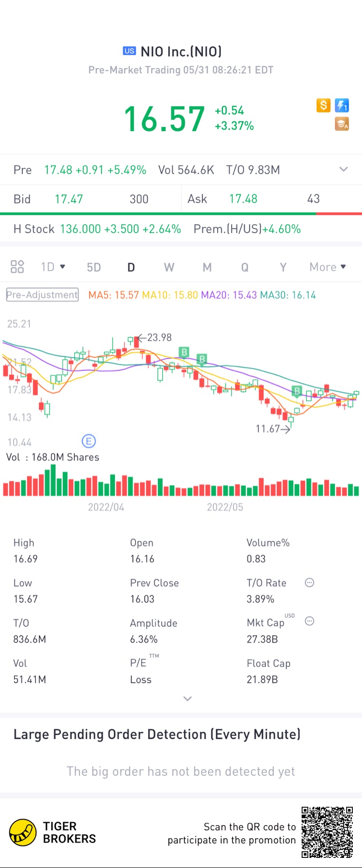Viewport: 362px width, 868px height.
Task: Tap the Vol value 51.41M
Action: tap(29, 679)
